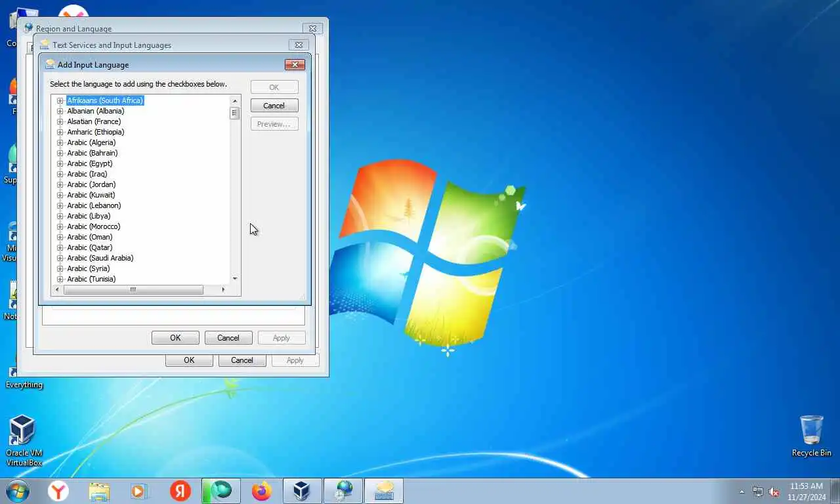
Task: Expand the Arabic (Saudi Arabia) node
Action: [x=60, y=258]
